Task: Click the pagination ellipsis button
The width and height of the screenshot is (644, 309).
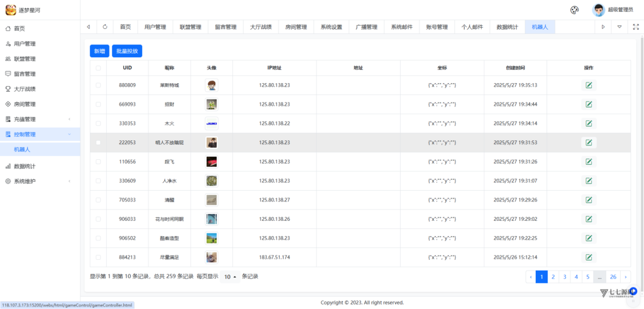Action: (599, 277)
